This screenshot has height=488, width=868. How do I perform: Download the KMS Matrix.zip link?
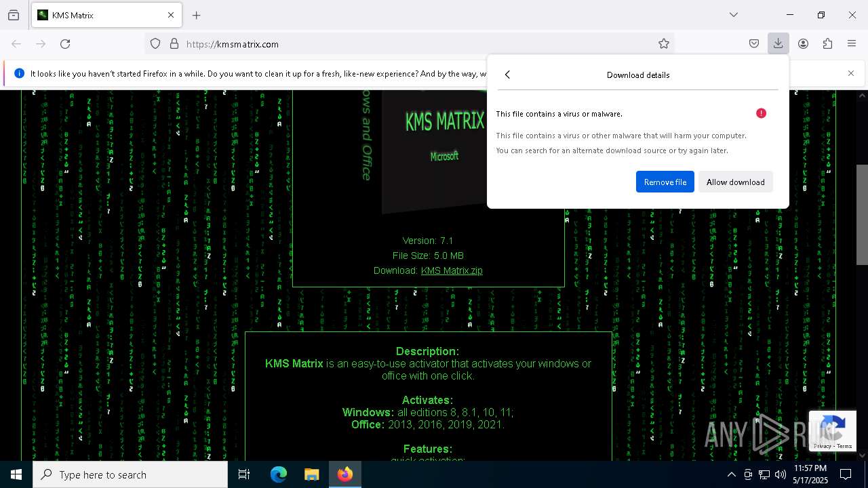pyautogui.click(x=452, y=270)
